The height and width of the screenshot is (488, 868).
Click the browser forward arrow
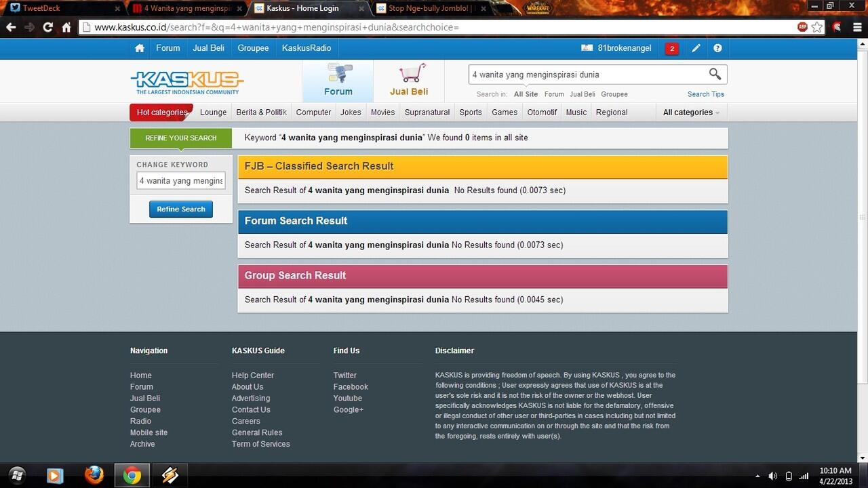[x=29, y=27]
